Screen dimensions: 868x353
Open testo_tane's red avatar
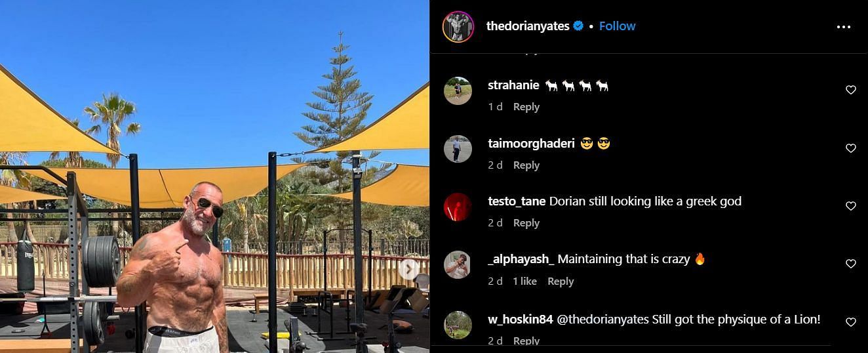(x=458, y=207)
